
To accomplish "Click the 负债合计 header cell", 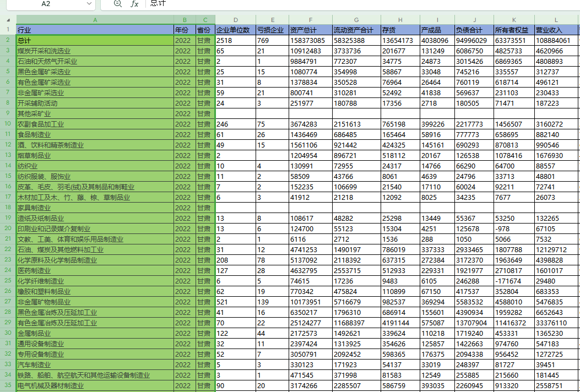I will [474, 30].
